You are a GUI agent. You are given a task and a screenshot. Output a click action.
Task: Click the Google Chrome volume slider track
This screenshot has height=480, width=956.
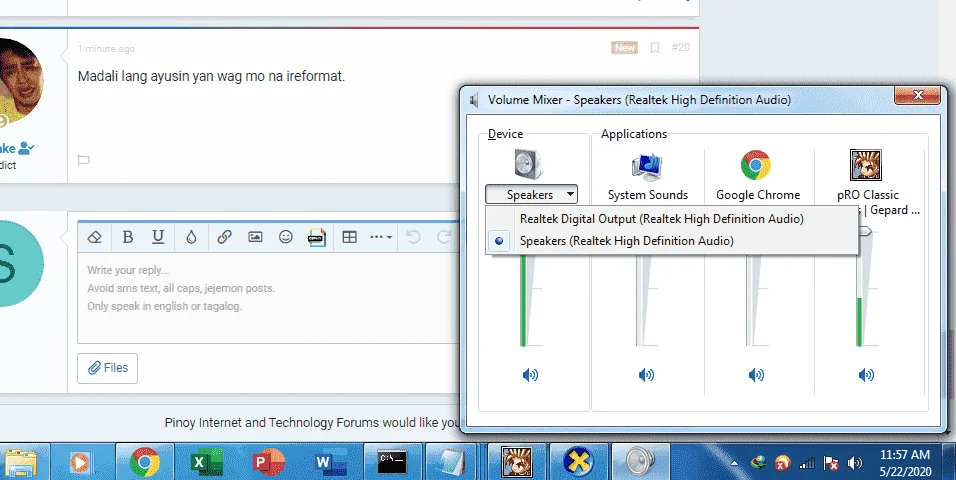click(750, 301)
